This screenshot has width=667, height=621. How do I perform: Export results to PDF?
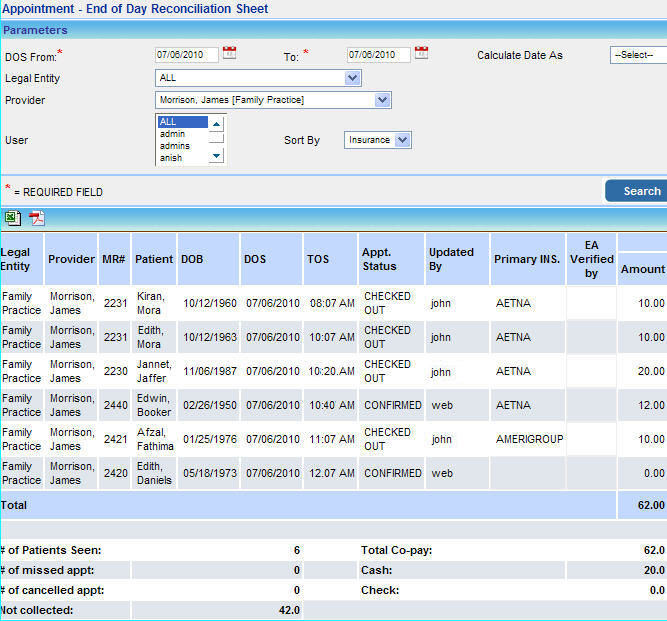point(37,218)
